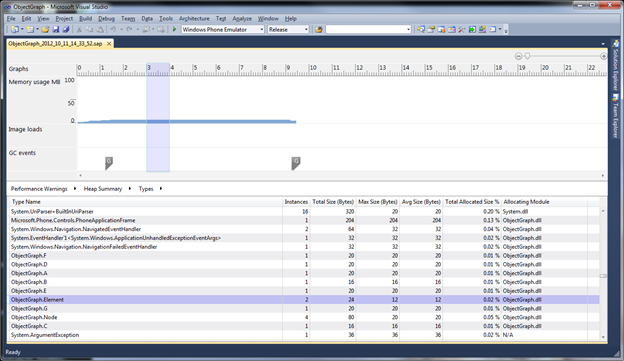Start debugging with the green play icon
Image resolution: width=624 pixels, height=361 pixels.
pyautogui.click(x=174, y=29)
